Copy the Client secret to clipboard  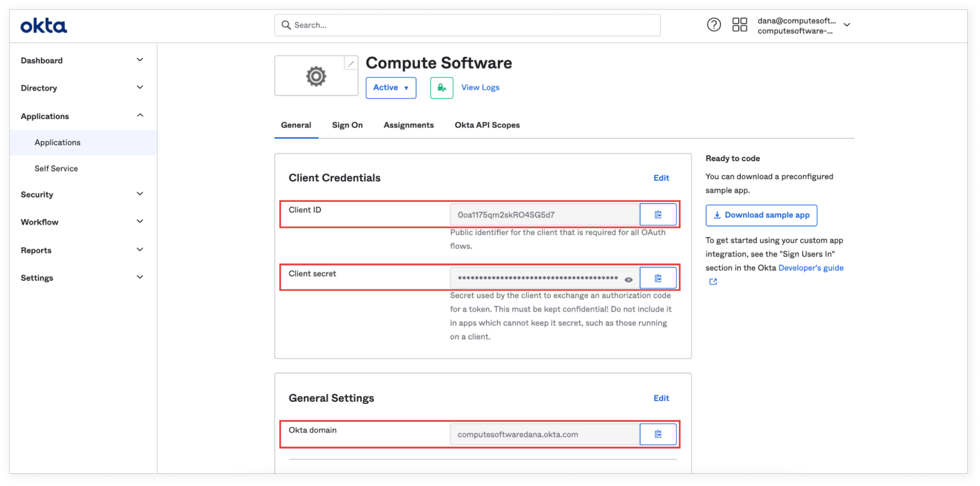[658, 278]
